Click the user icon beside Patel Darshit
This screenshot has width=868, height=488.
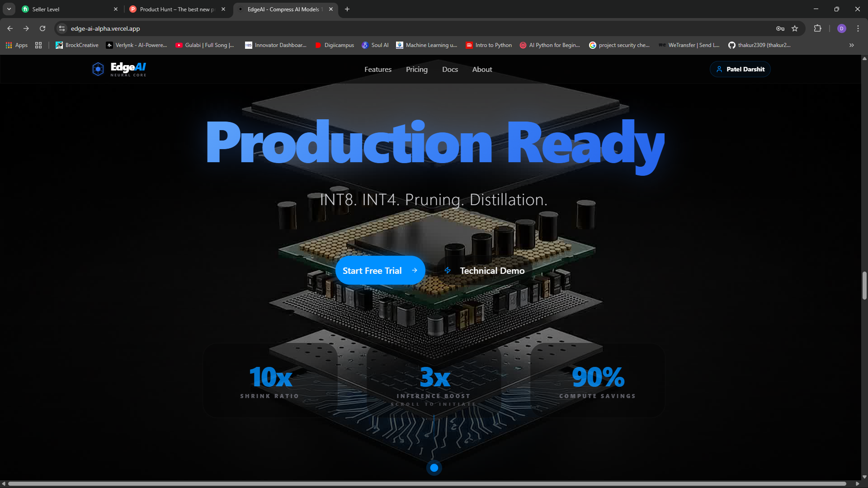click(x=720, y=69)
